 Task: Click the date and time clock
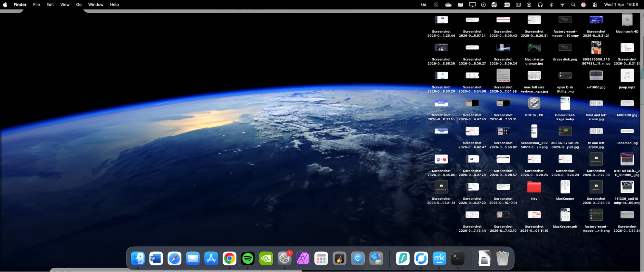coord(621,5)
